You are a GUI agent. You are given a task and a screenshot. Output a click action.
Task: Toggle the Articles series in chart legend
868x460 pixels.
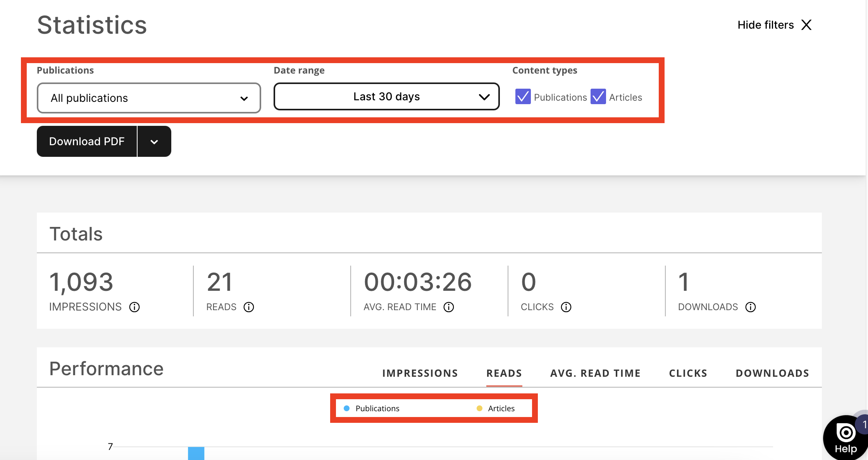coord(501,409)
